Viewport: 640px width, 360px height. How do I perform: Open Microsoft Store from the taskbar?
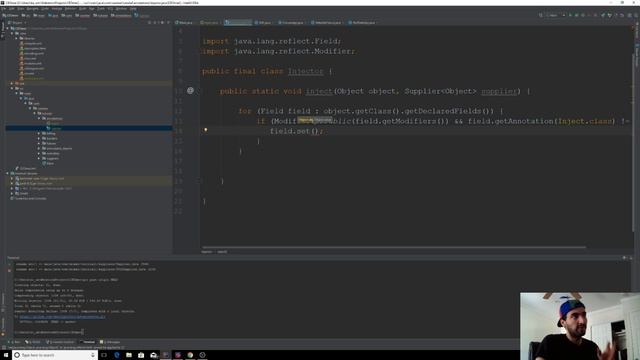pos(141,355)
